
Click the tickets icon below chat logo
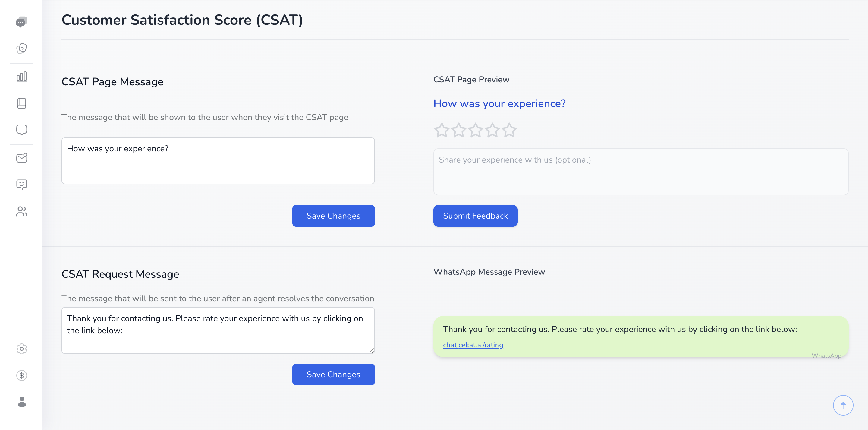(x=22, y=48)
